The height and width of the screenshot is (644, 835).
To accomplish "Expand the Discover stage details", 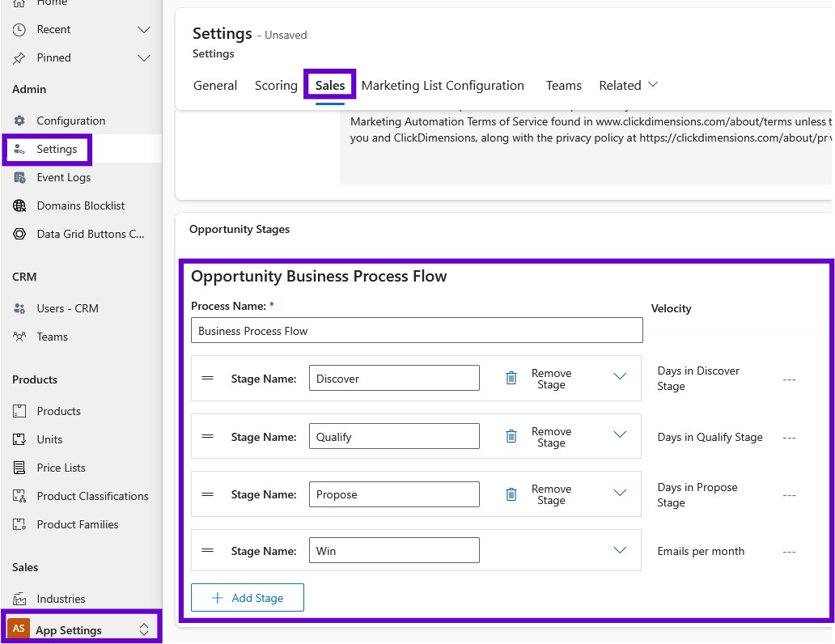I will click(x=620, y=376).
